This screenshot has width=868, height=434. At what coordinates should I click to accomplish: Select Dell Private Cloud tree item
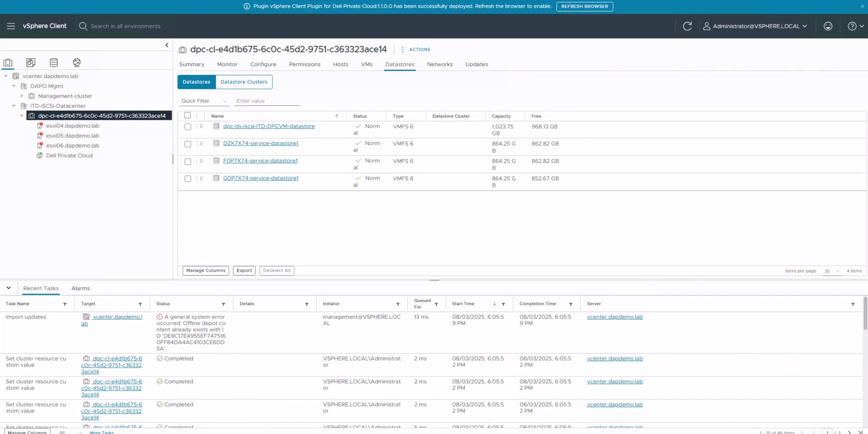coord(69,156)
